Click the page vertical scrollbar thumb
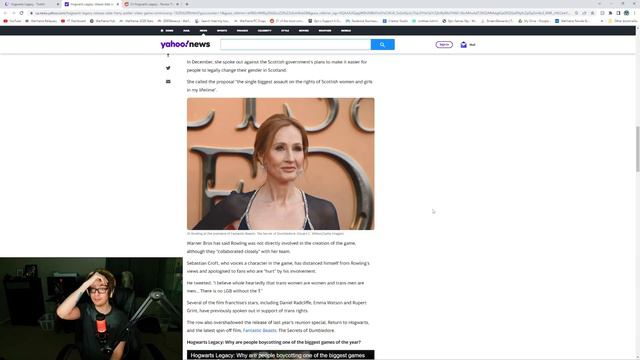 pos(638,149)
